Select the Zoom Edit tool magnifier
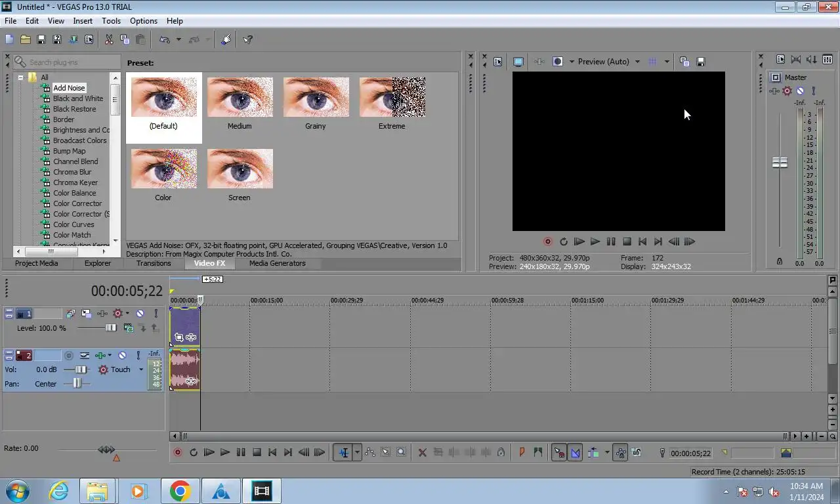840x504 pixels. [401, 452]
